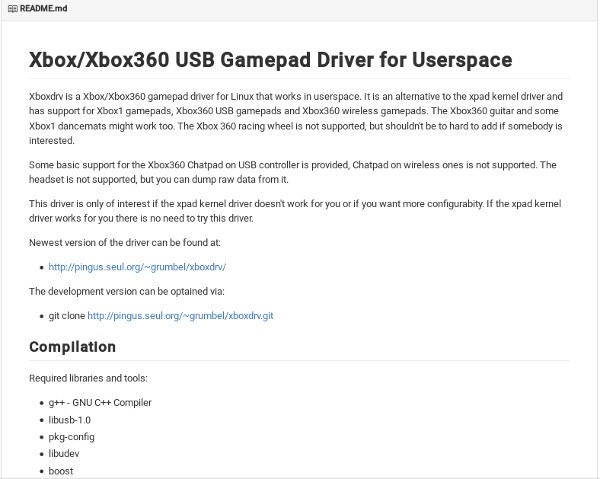Click the 'Compilation' section heading
The width and height of the screenshot is (600, 479).
tap(72, 347)
